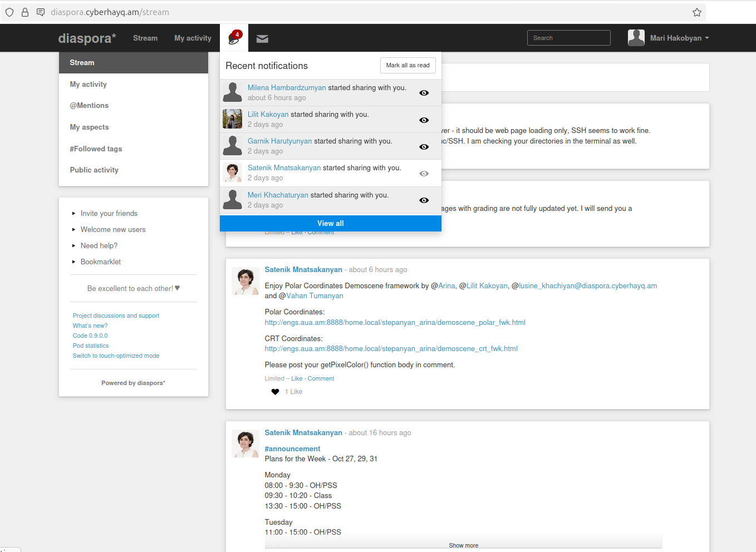Toggle read status for Garnik Harutyunyan notification

[424, 147]
